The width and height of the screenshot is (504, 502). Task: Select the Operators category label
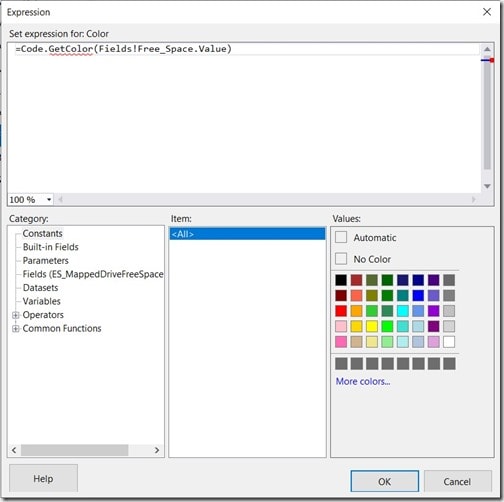[43, 315]
